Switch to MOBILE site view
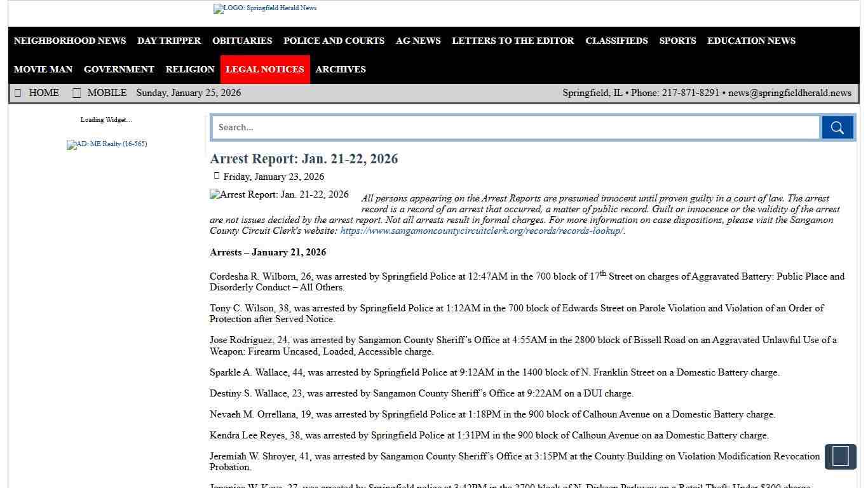Image resolution: width=868 pixels, height=488 pixels. (106, 93)
